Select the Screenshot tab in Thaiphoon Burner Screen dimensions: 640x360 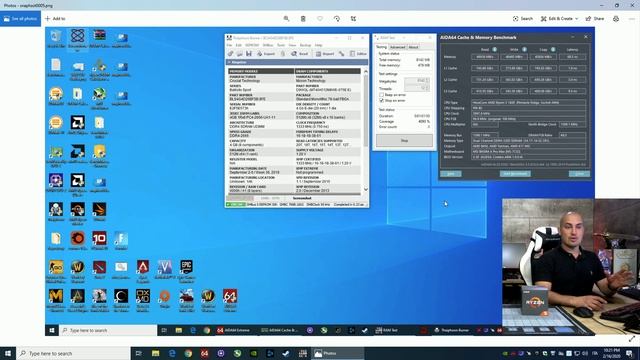(x=302, y=198)
